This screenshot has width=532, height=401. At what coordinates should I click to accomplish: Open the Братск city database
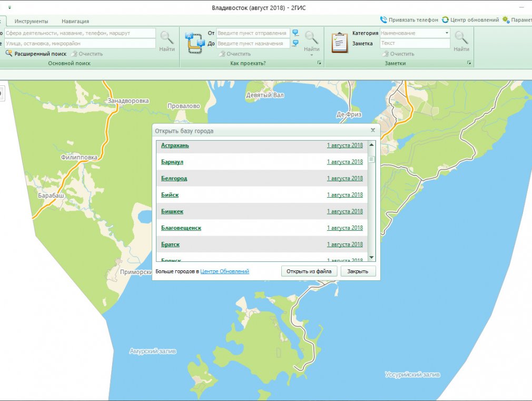pos(170,244)
